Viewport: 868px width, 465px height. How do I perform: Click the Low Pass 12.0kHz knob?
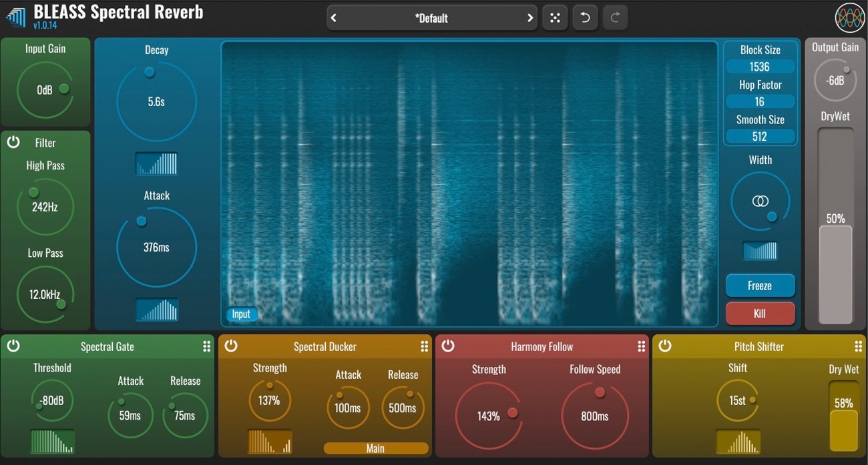(x=45, y=294)
